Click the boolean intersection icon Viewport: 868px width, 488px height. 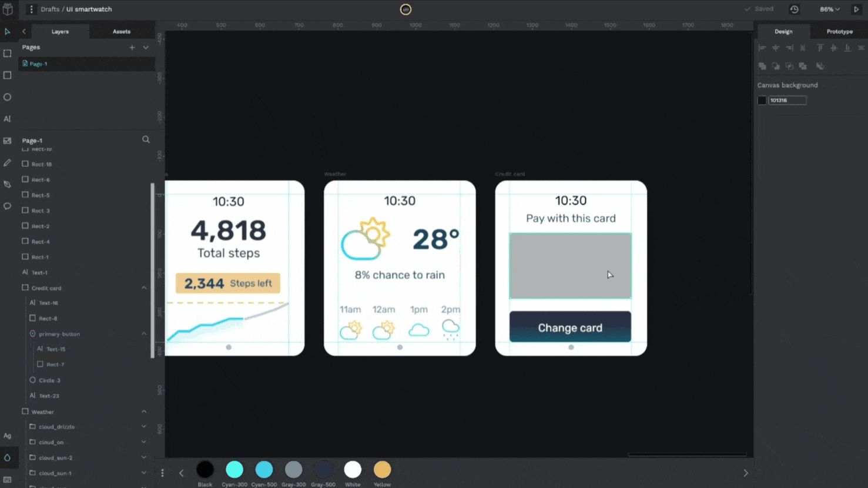point(789,66)
